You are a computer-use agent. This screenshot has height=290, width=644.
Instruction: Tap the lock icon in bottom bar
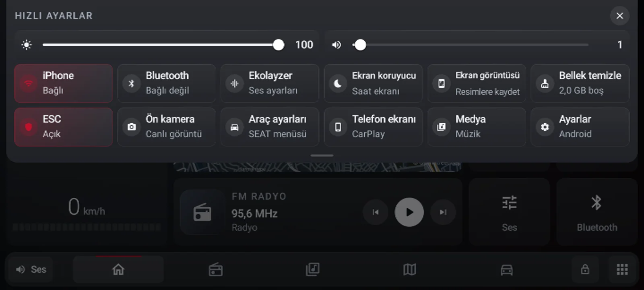pyautogui.click(x=585, y=269)
